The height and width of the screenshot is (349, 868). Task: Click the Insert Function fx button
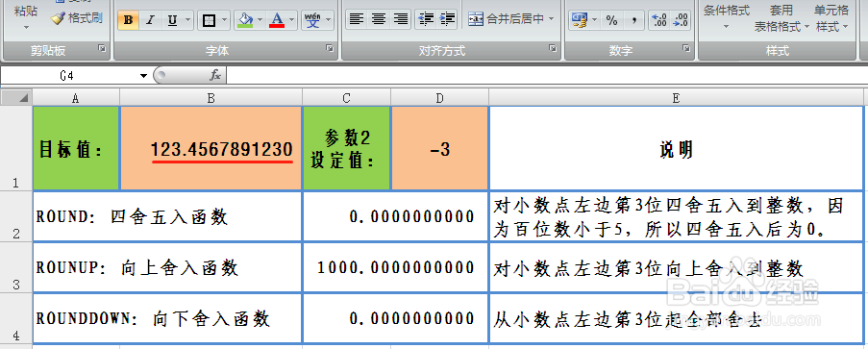point(215,75)
